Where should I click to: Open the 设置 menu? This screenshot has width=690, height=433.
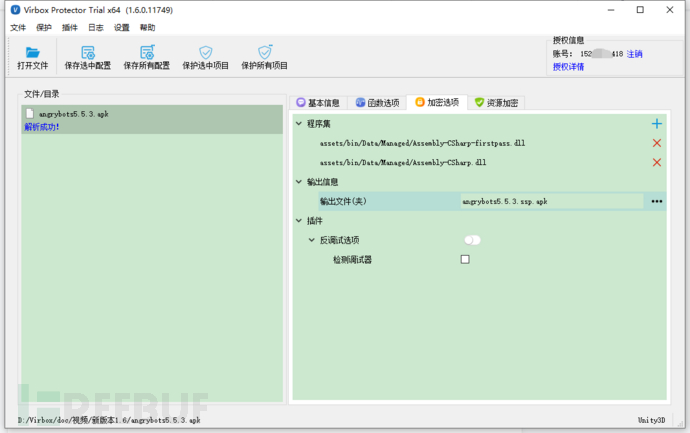(121, 28)
